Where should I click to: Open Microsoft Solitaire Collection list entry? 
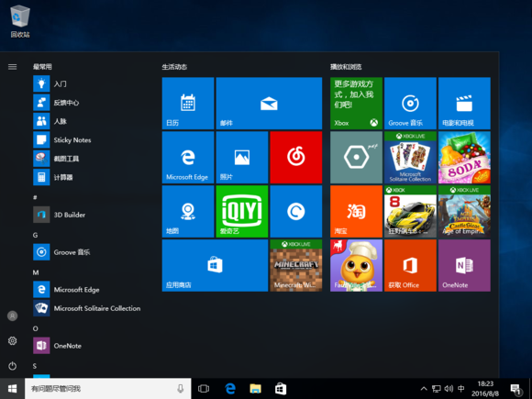tap(92, 308)
